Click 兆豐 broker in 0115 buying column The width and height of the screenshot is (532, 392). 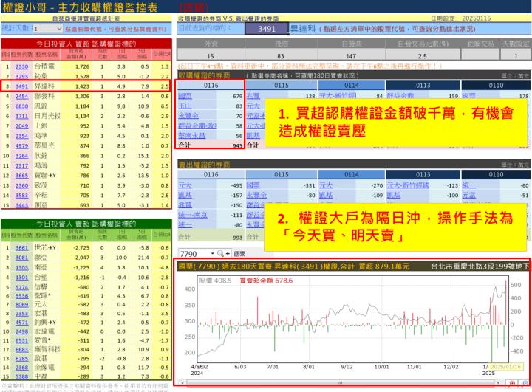tap(253, 96)
